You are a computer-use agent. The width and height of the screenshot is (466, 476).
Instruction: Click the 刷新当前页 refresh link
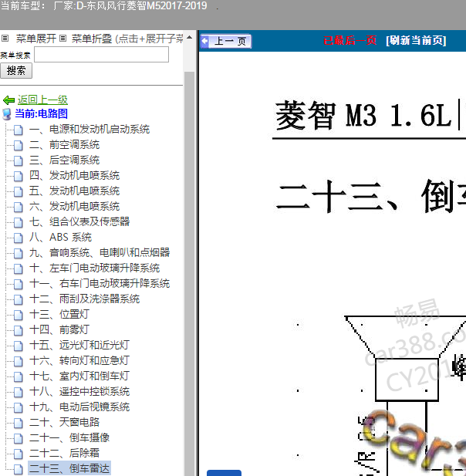coord(416,40)
